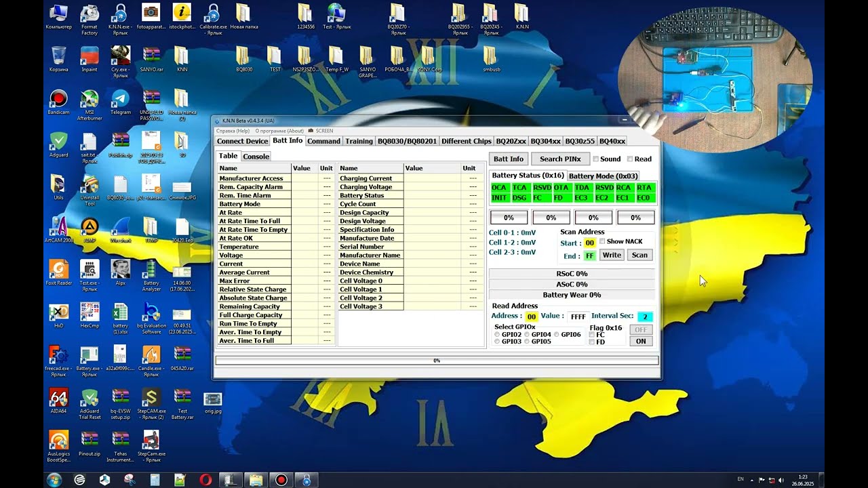Check the FD flag checkbox
The image size is (868, 488).
[x=592, y=342]
